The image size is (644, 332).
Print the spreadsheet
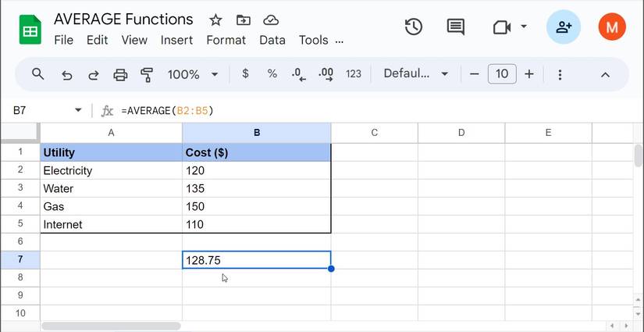pyautogui.click(x=120, y=75)
